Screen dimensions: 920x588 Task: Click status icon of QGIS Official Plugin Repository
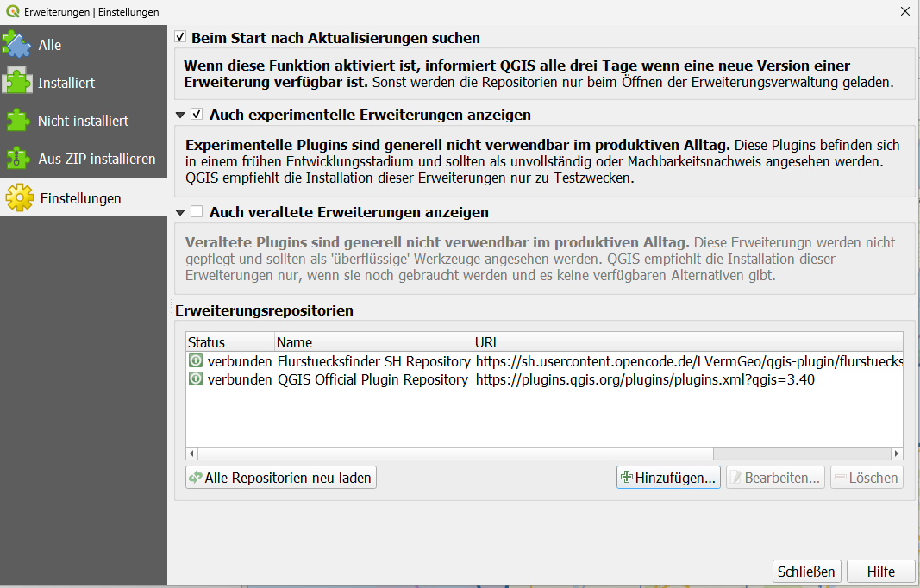click(196, 379)
